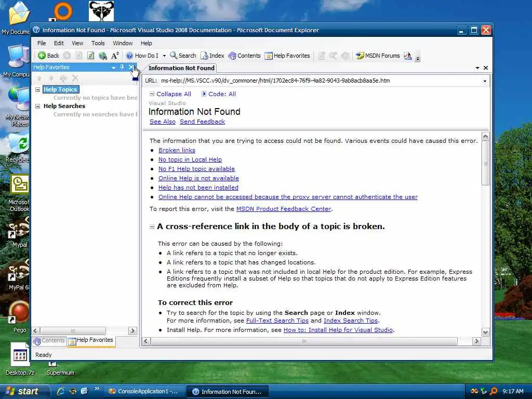Open the How Do I page
Viewport: 532px width, 399px height.
(x=142, y=56)
